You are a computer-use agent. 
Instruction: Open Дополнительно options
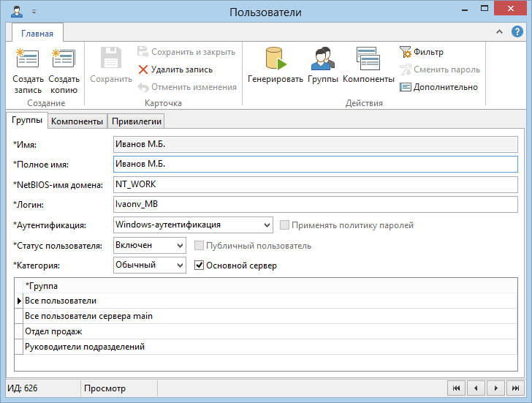coord(438,87)
